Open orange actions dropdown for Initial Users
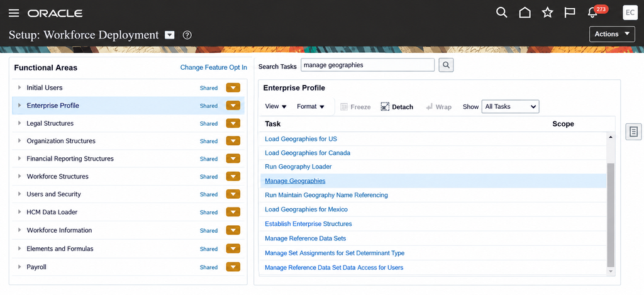 coord(233,87)
